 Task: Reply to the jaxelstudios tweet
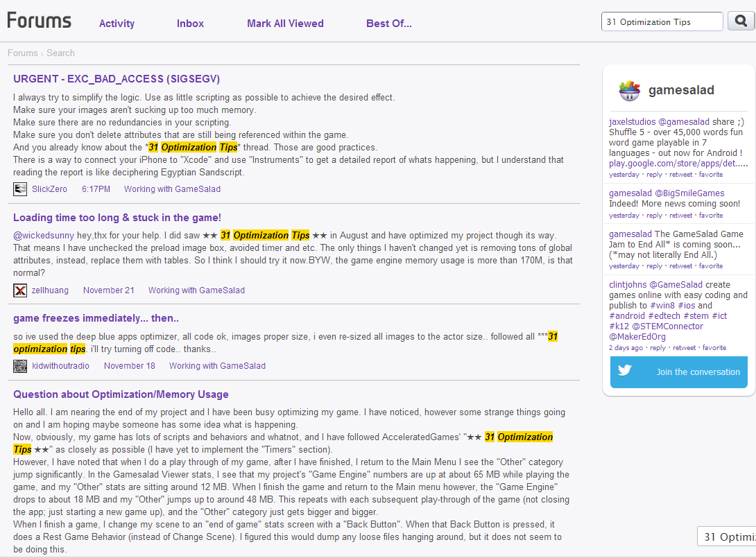click(654, 175)
